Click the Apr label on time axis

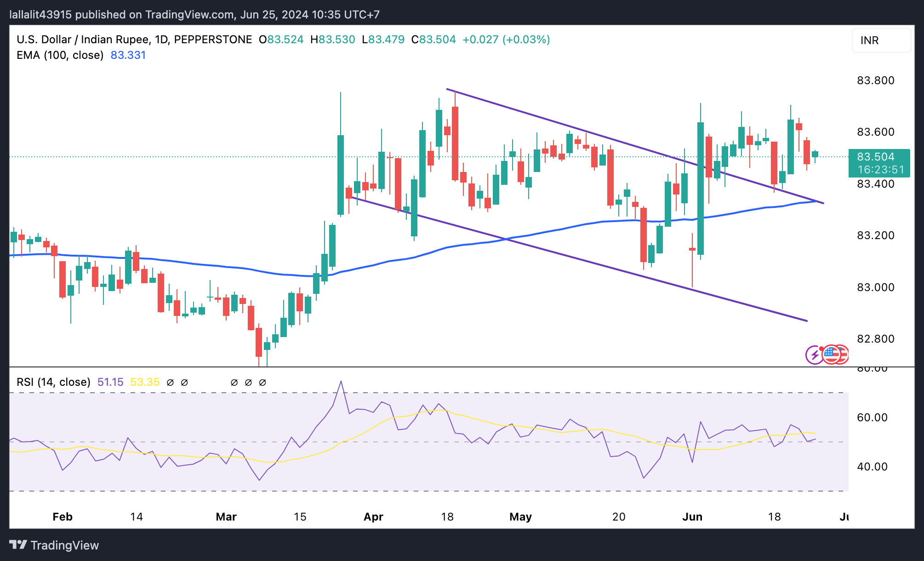point(373,517)
